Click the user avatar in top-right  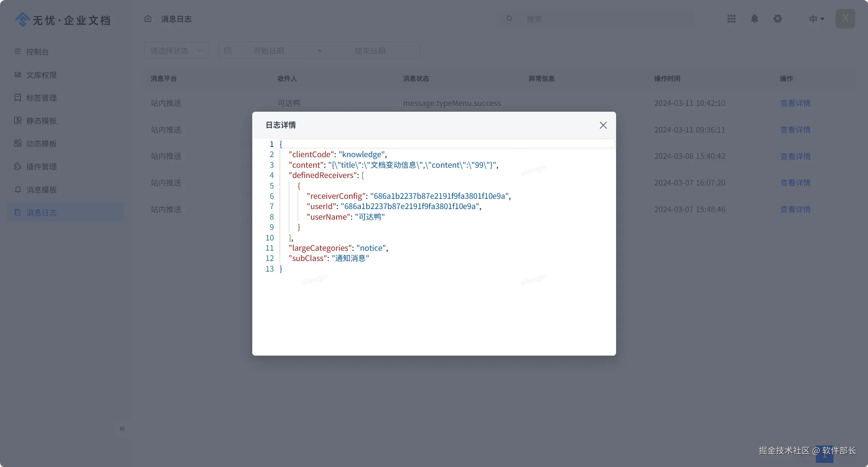[x=845, y=18]
